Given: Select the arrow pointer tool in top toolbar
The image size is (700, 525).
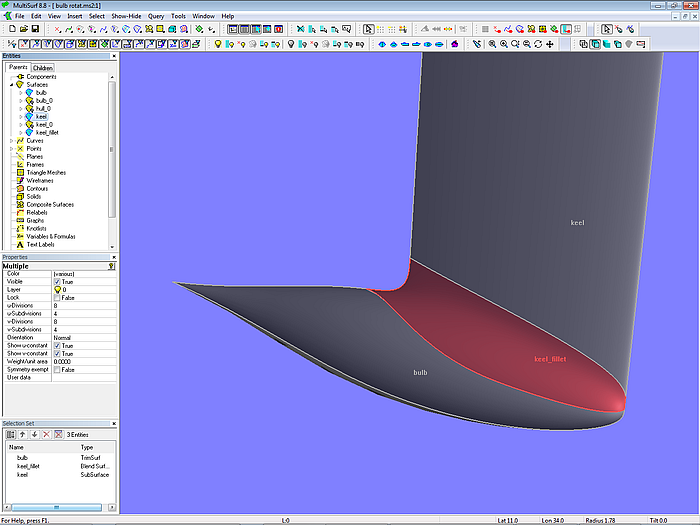Looking at the screenshot, I should point(368,29).
